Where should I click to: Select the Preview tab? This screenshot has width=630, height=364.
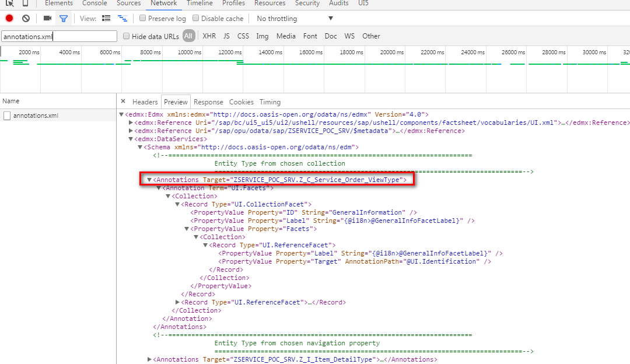click(176, 102)
